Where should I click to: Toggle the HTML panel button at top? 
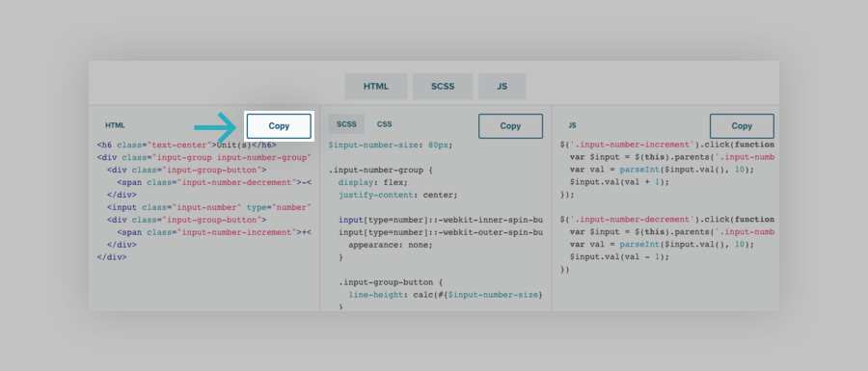tap(376, 87)
